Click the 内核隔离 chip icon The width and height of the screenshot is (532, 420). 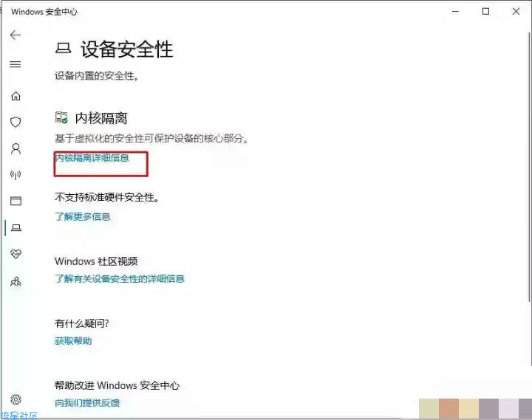pyautogui.click(x=61, y=117)
